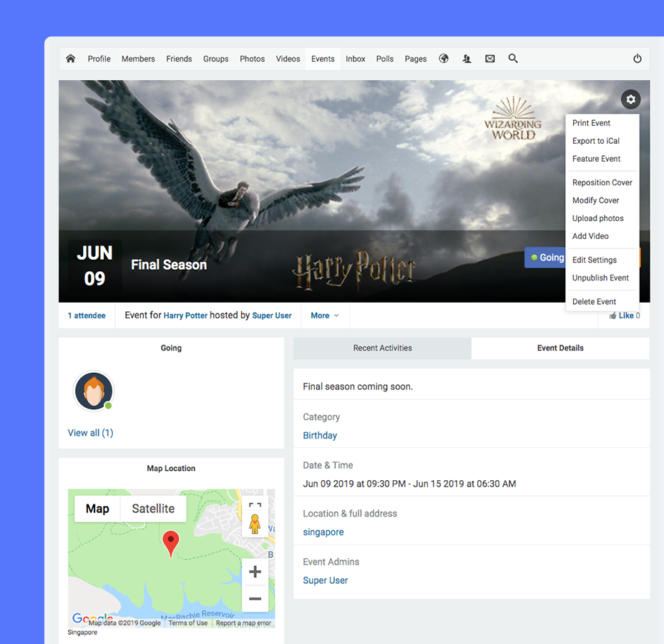This screenshot has width=664, height=644.
Task: Open the map Terms of Use link
Action: point(188,623)
